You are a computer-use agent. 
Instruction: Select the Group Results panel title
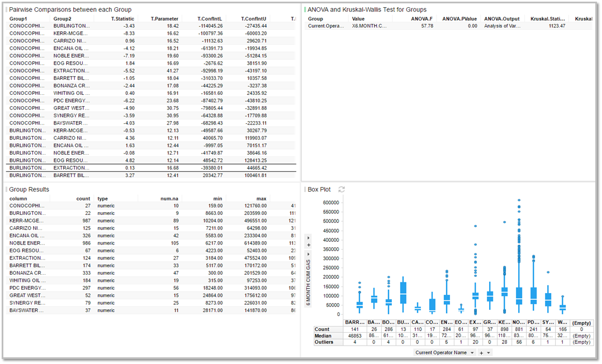point(29,189)
